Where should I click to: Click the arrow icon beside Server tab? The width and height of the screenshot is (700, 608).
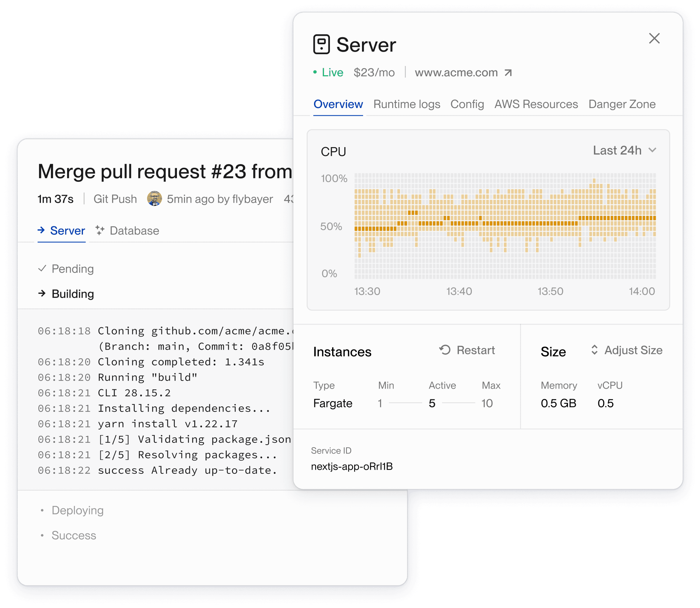41,230
